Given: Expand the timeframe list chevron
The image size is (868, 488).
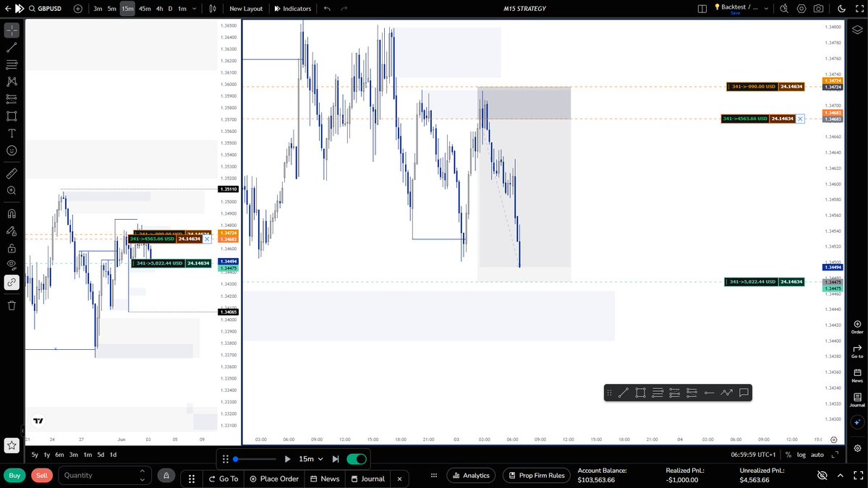Looking at the screenshot, I should (196, 9).
